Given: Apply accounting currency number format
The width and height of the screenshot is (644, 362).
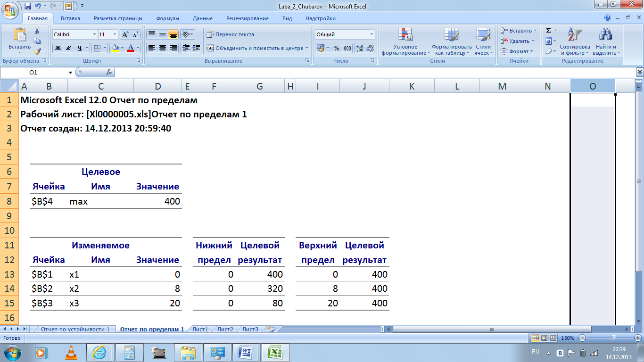Looking at the screenshot, I should pos(320,48).
